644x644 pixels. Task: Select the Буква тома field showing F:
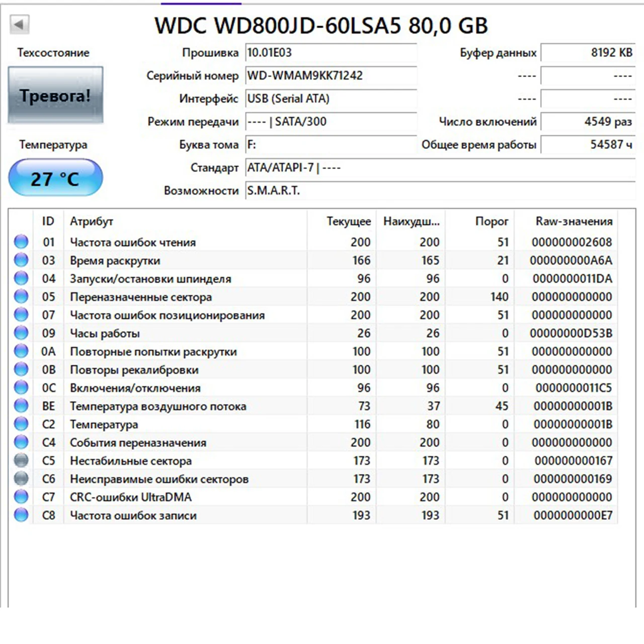coord(331,145)
